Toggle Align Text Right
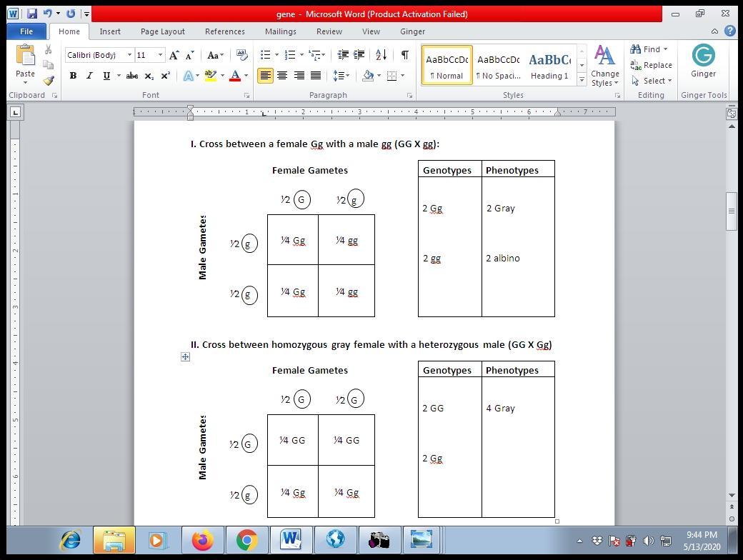743x560 pixels. pyautogui.click(x=299, y=75)
